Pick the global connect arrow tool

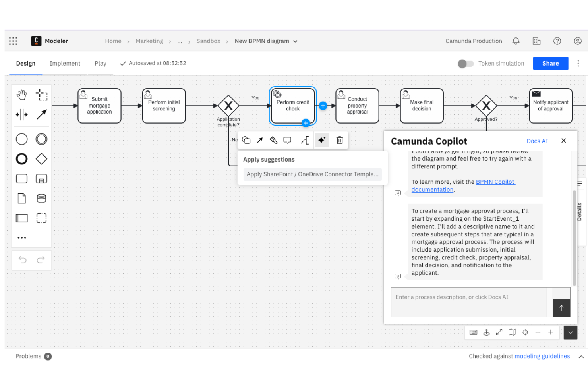tap(41, 115)
